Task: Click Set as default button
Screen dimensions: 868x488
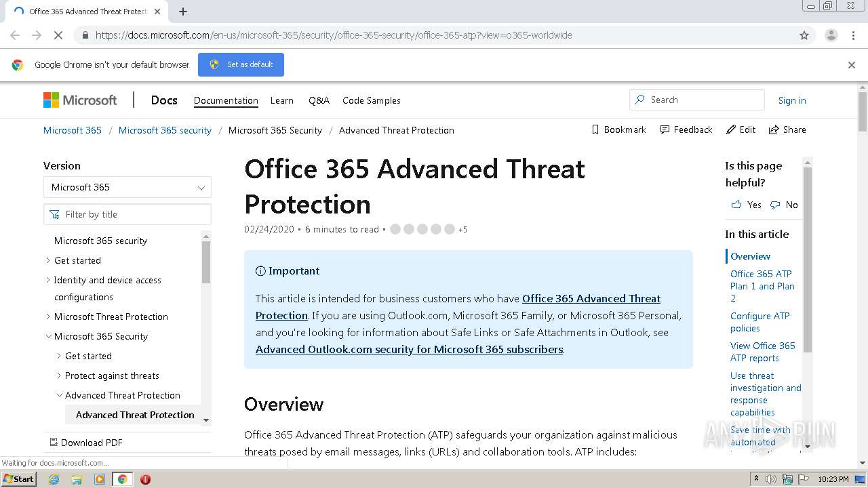Action: [241, 64]
